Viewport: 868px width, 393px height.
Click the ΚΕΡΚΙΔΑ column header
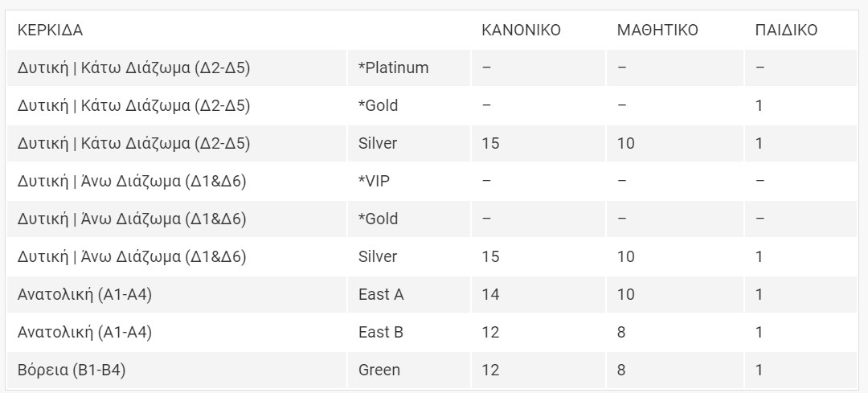[x=50, y=30]
